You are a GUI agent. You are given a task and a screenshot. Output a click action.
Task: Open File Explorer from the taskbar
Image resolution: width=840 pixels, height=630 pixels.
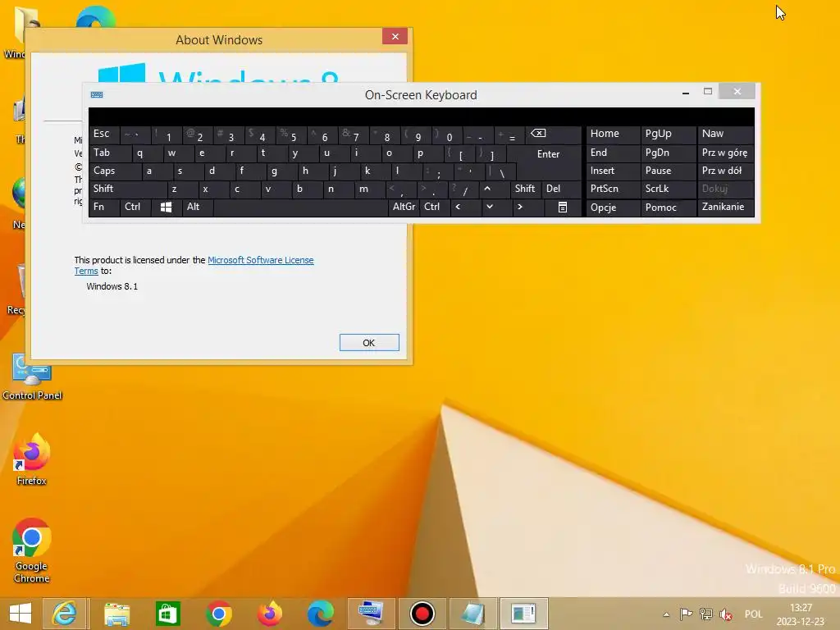[x=116, y=614]
